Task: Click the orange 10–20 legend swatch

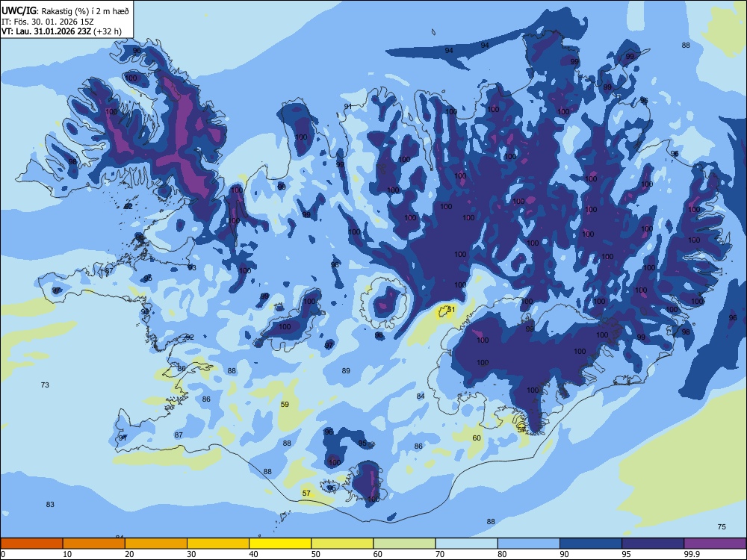Action: 94,544
